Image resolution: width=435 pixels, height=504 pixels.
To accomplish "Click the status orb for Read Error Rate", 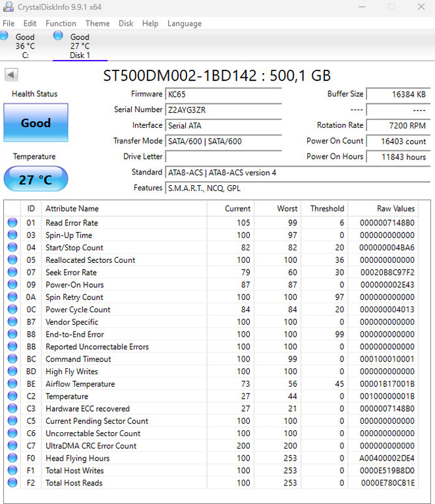I will pos(13,223).
